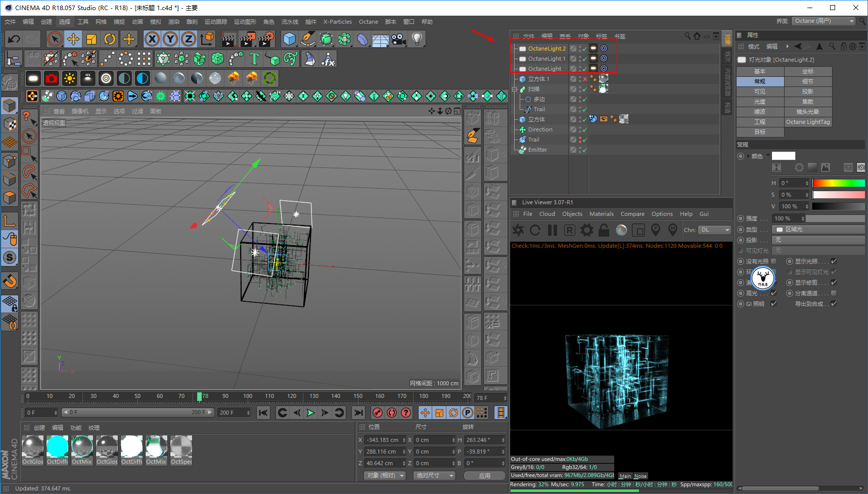The image size is (868, 494).
Task: Click the 强度 intensity slider bar
Action: [x=835, y=219]
